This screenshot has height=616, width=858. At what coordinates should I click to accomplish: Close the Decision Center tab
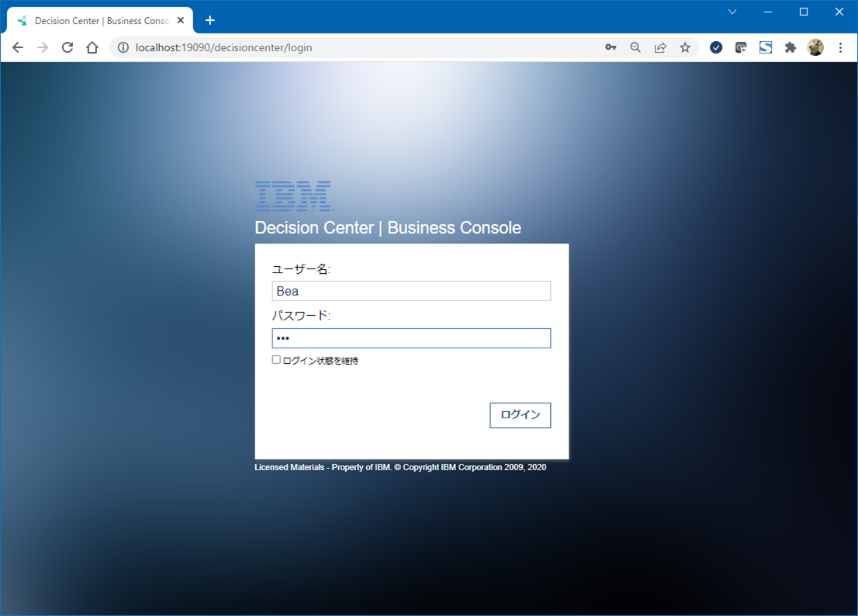click(181, 20)
